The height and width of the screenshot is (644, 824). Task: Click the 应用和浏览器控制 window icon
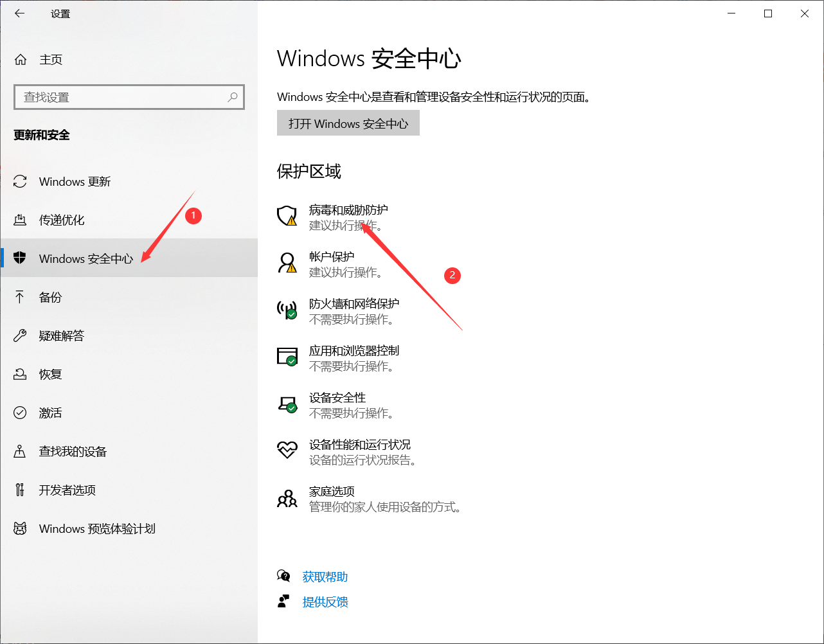point(287,357)
